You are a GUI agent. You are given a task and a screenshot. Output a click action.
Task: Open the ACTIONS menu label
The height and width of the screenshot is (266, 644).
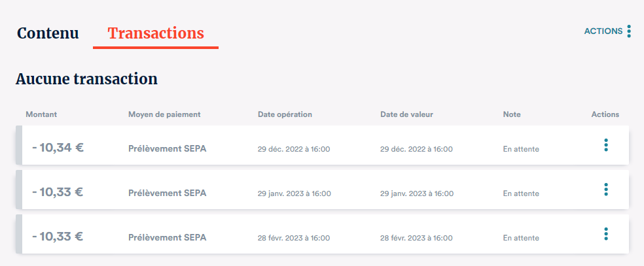(x=603, y=31)
